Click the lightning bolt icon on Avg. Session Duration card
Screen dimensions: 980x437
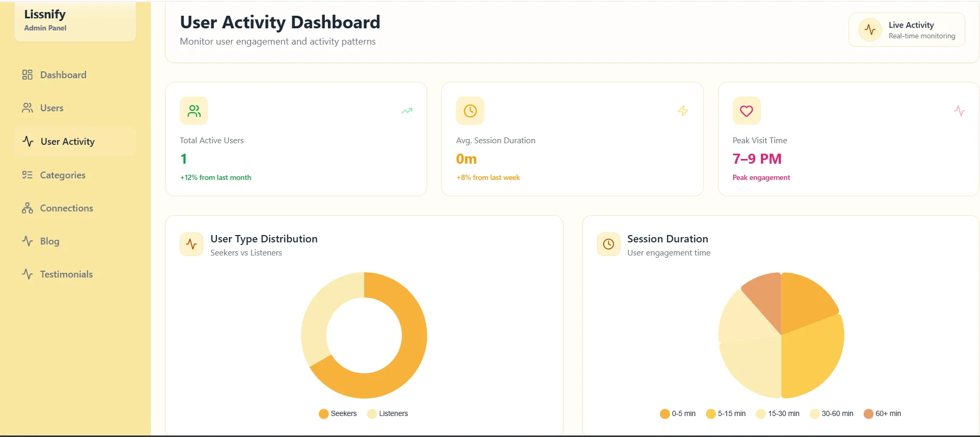pyautogui.click(x=683, y=111)
